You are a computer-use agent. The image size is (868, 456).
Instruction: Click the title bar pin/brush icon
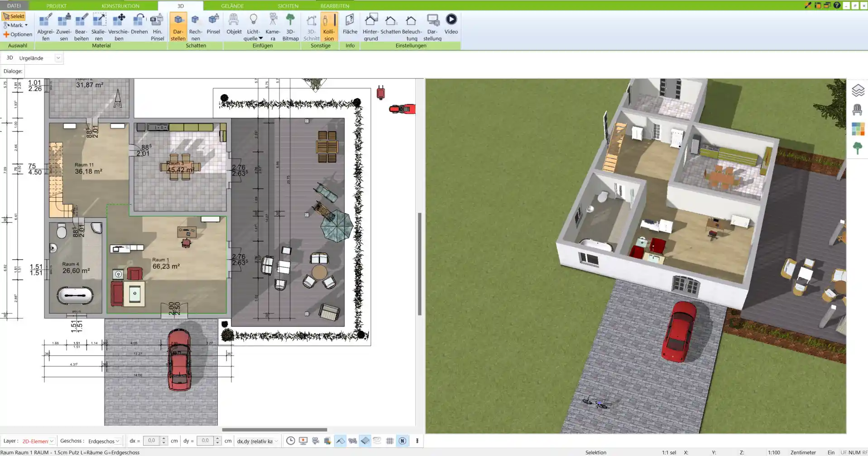[808, 5]
